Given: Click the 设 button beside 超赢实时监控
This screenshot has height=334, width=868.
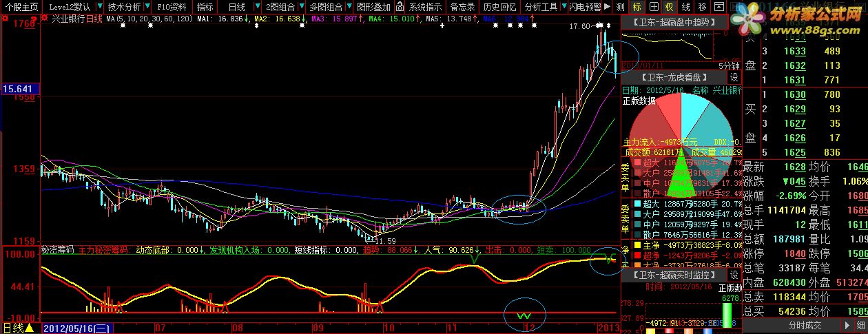Looking at the screenshot, I should click(x=734, y=275).
